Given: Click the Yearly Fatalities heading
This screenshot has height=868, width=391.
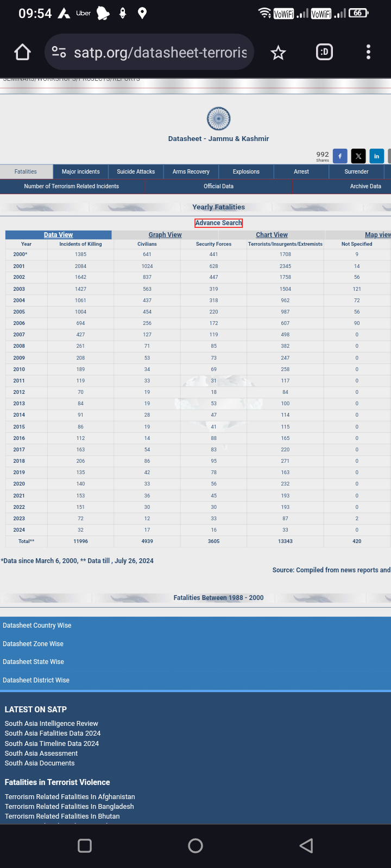Looking at the screenshot, I should click(x=218, y=207).
